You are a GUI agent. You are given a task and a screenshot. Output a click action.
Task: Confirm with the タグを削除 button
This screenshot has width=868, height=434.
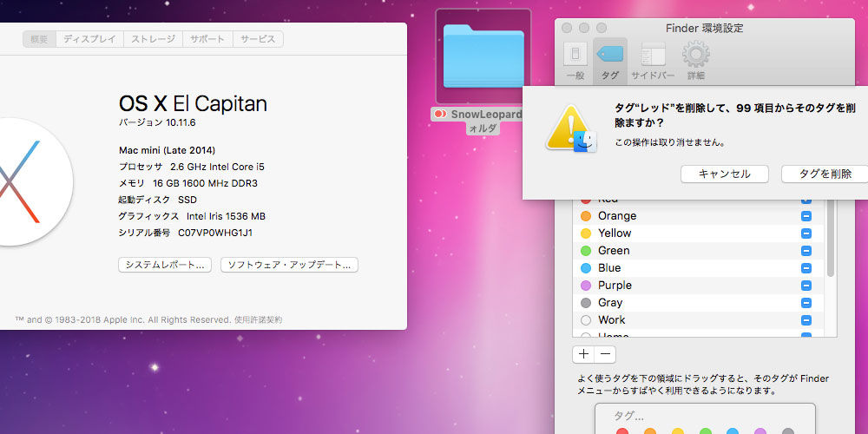point(825,174)
